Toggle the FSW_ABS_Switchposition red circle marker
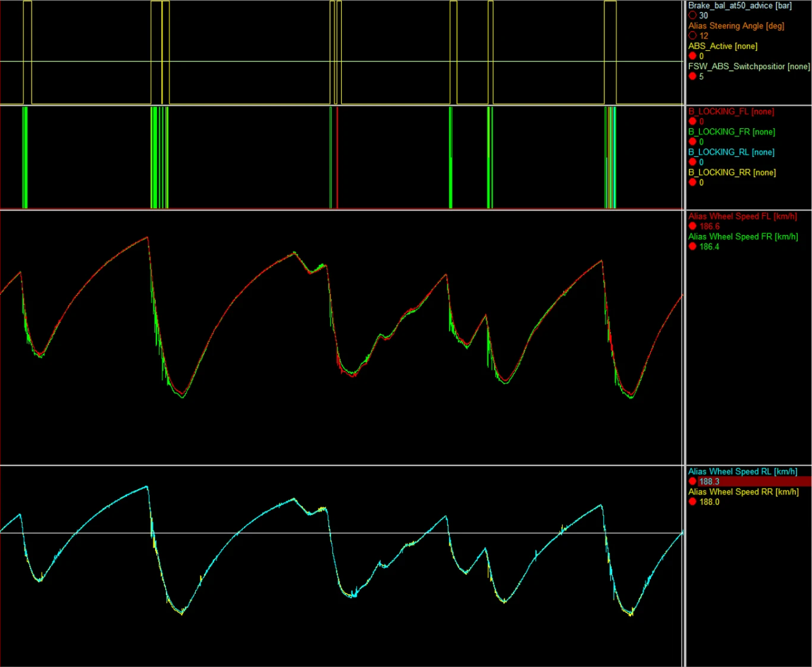This screenshot has width=812, height=667. [x=692, y=76]
